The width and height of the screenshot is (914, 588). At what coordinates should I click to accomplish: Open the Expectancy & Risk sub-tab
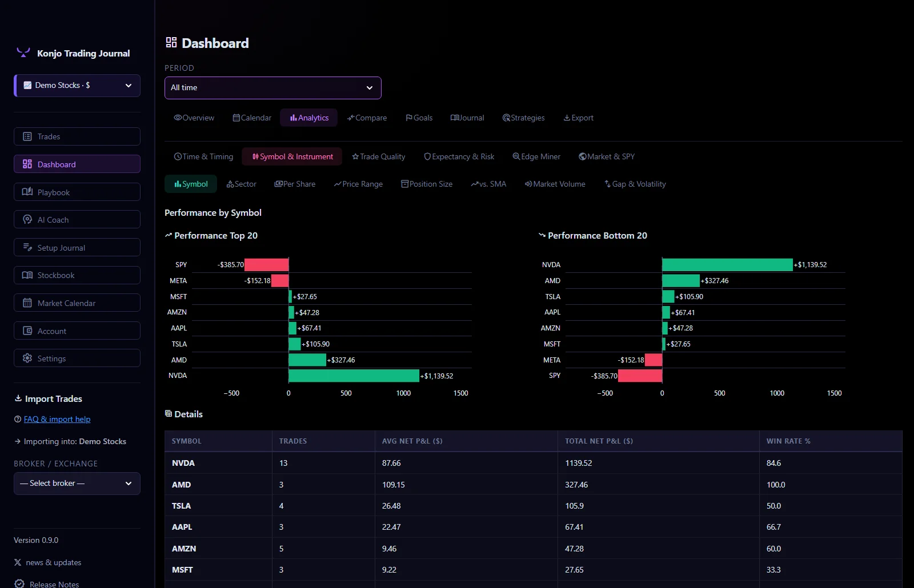[x=459, y=156]
